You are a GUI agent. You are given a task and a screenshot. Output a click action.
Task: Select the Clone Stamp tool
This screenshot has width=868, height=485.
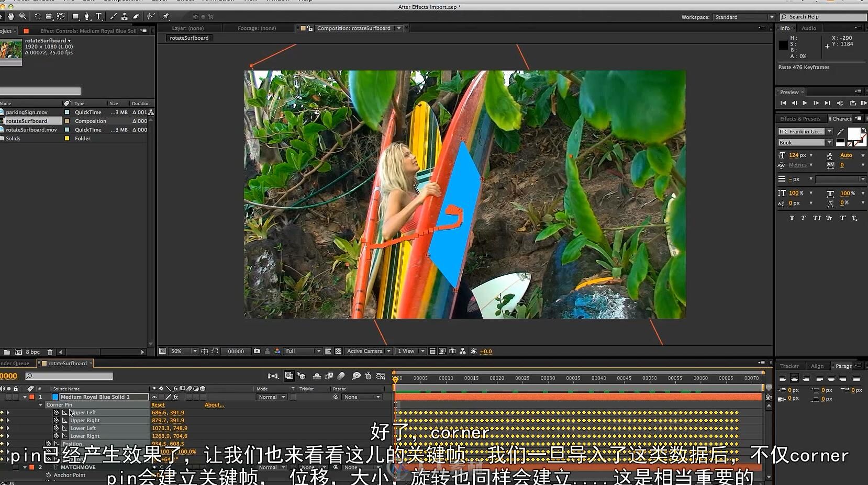point(125,17)
